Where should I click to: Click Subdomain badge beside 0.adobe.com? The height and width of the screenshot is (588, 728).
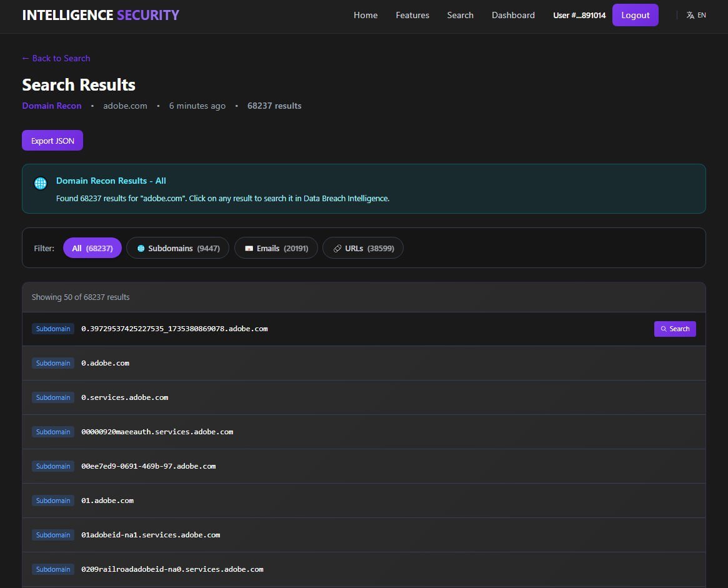[x=53, y=364]
